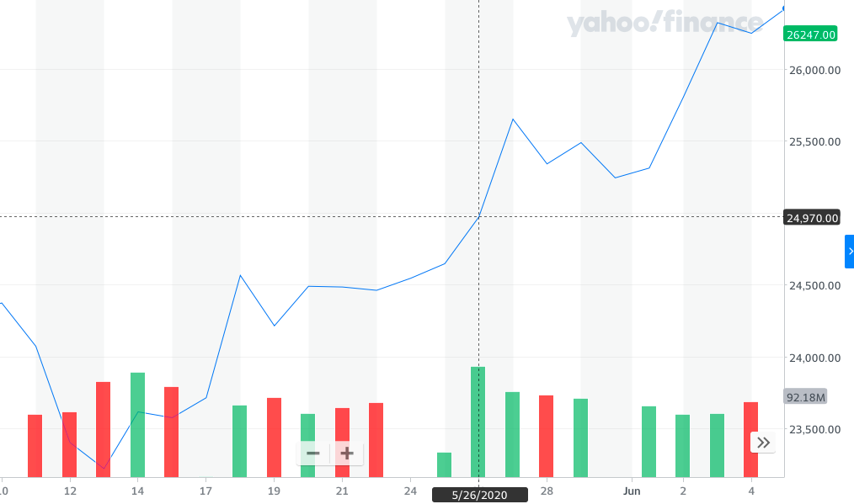
Task: Select the Jun label on the date axis
Action: [x=632, y=491]
